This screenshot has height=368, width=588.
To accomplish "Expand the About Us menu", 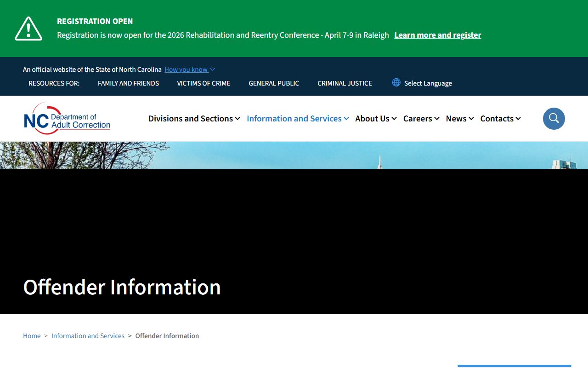I will point(376,119).
